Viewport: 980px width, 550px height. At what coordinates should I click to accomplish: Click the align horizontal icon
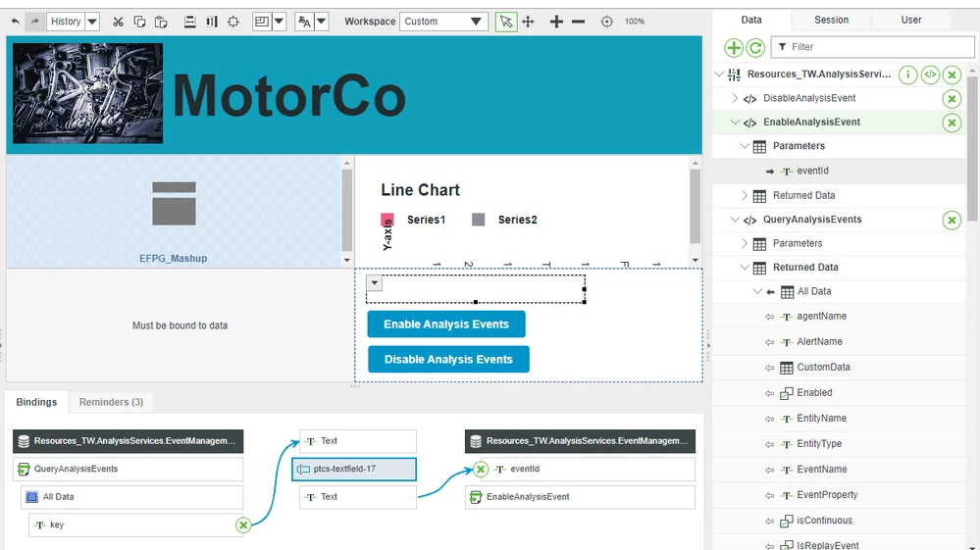coord(190,22)
